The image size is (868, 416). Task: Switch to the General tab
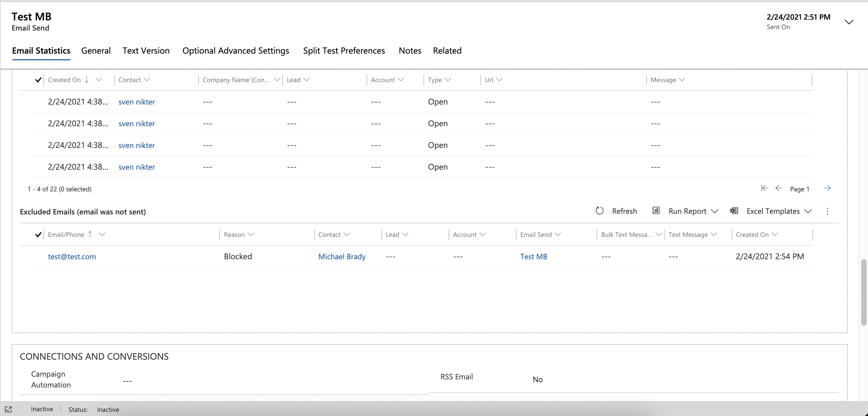96,51
